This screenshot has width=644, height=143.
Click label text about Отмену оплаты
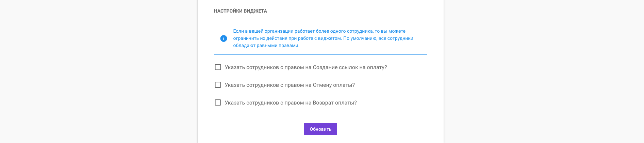[x=290, y=85]
